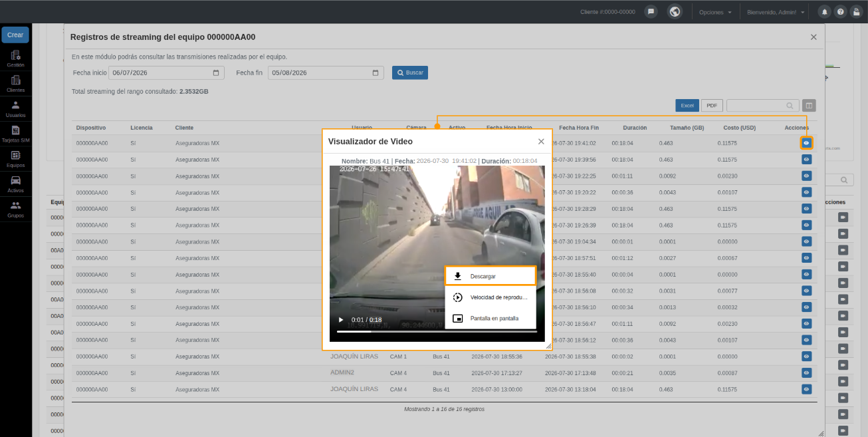View the stream ending at 19:39:56
This screenshot has height=437, width=868.
(806, 160)
